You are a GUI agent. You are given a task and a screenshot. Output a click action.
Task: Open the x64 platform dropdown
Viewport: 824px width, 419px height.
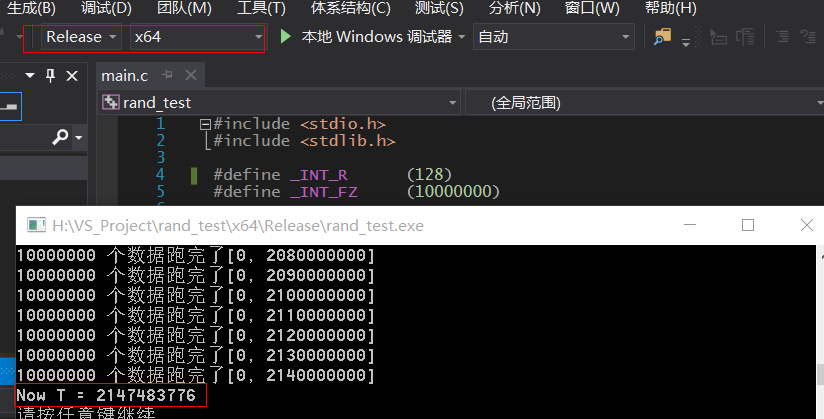pos(198,37)
